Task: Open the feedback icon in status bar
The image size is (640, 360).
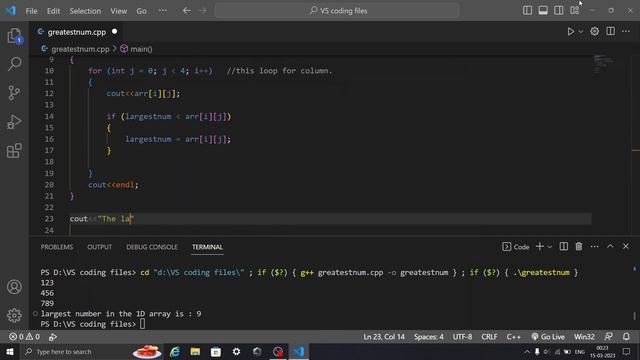Action: [608, 337]
